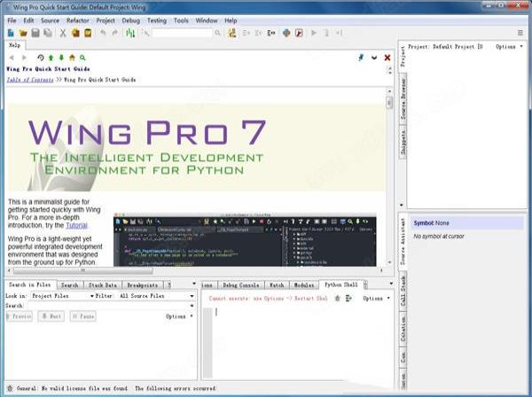The height and width of the screenshot is (397, 532).
Task: Click the green Run/Debug play icon
Action: point(313,33)
